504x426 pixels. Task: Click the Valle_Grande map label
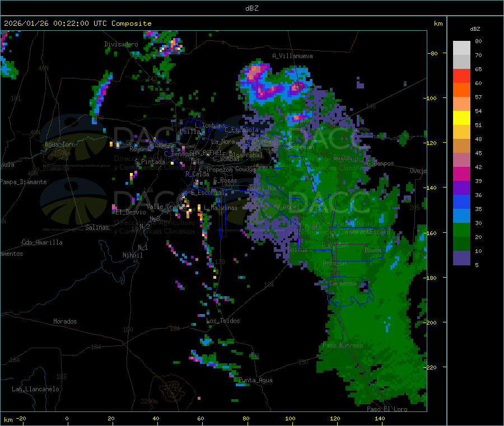166,207
